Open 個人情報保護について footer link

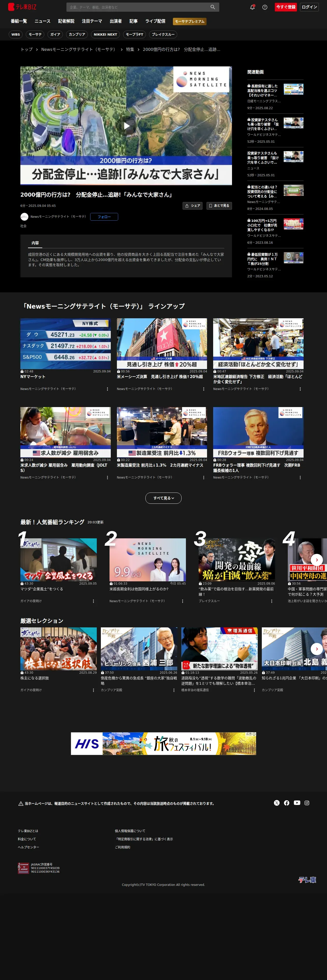point(130,831)
